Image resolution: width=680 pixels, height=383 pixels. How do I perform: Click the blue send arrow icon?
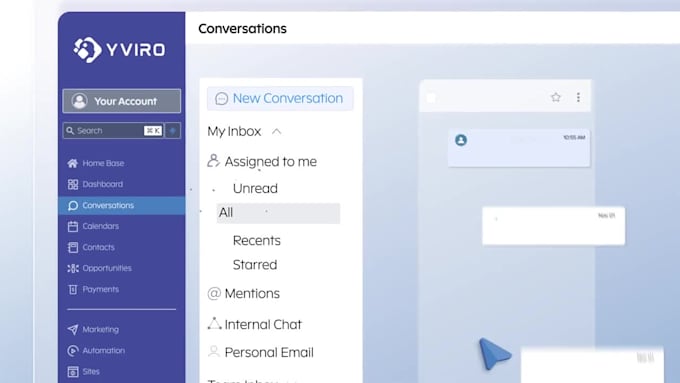pyautogui.click(x=494, y=354)
